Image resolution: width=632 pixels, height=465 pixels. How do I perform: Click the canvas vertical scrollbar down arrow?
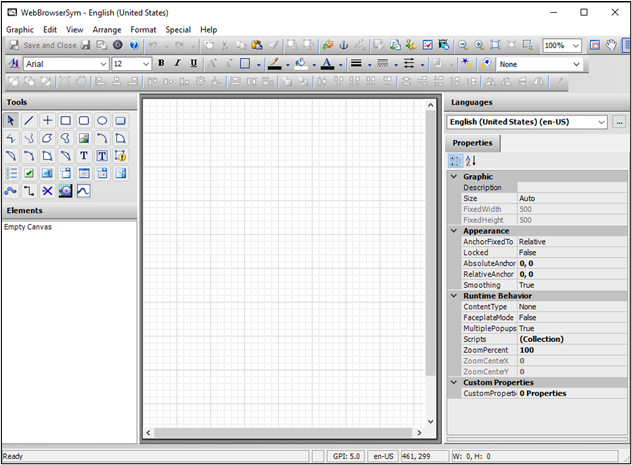pyautogui.click(x=430, y=421)
